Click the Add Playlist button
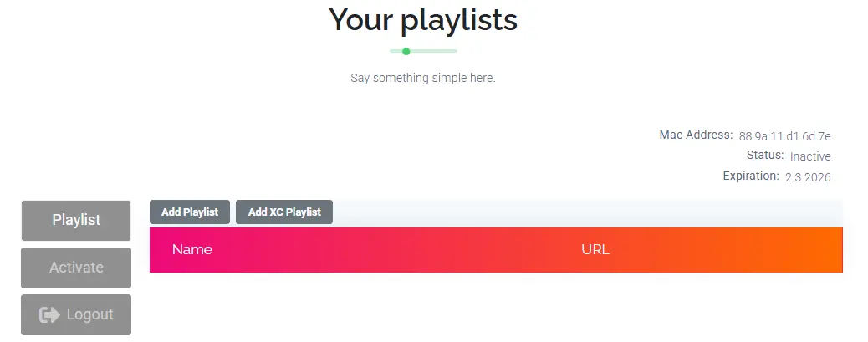 pyautogui.click(x=190, y=212)
